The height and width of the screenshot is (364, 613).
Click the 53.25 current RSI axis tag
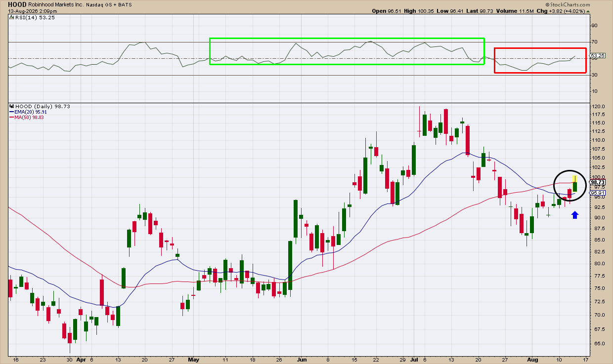597,56
